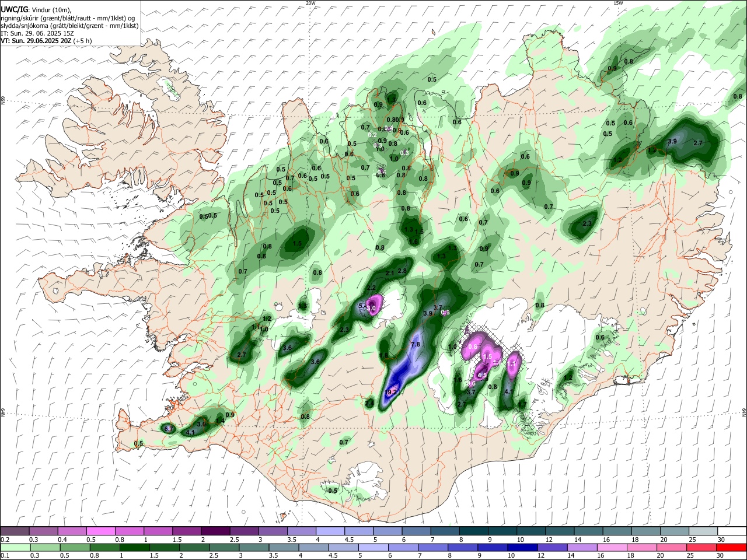Click the 1.4 precipitation value in the southwest
The height and width of the screenshot is (560, 747).
(x=220, y=421)
